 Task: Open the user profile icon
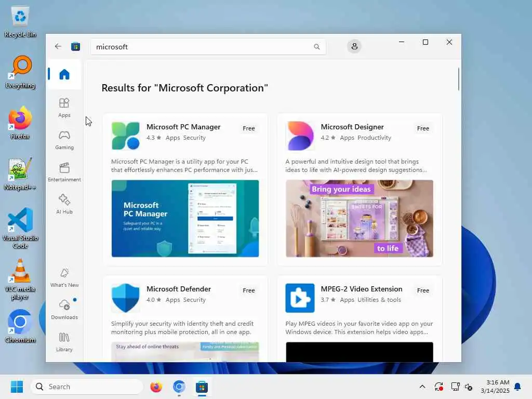pyautogui.click(x=354, y=46)
